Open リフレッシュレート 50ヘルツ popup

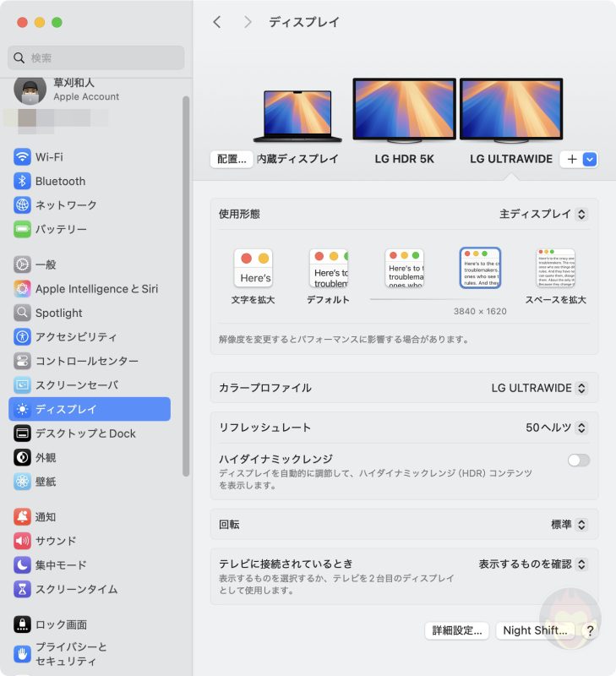click(x=556, y=428)
